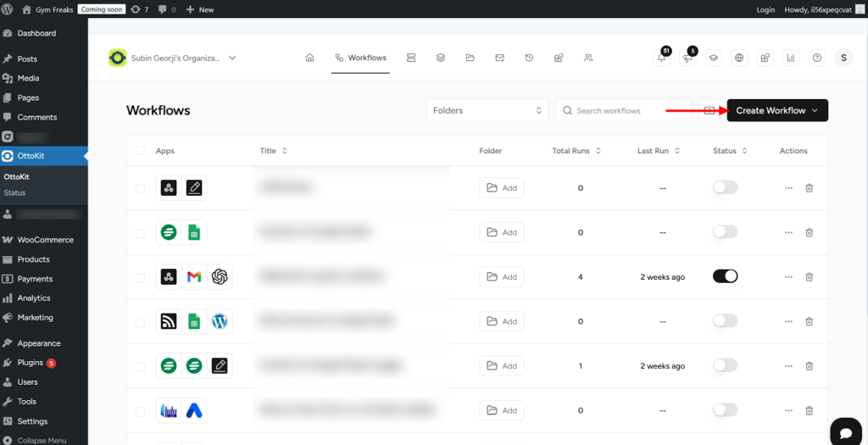Add a folder to the second workflow
This screenshot has height=445, width=868.
pos(502,232)
